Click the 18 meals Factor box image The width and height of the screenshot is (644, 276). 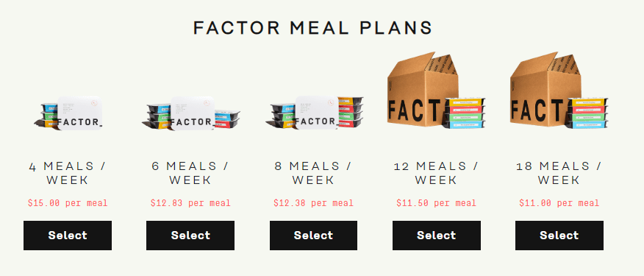click(559, 91)
